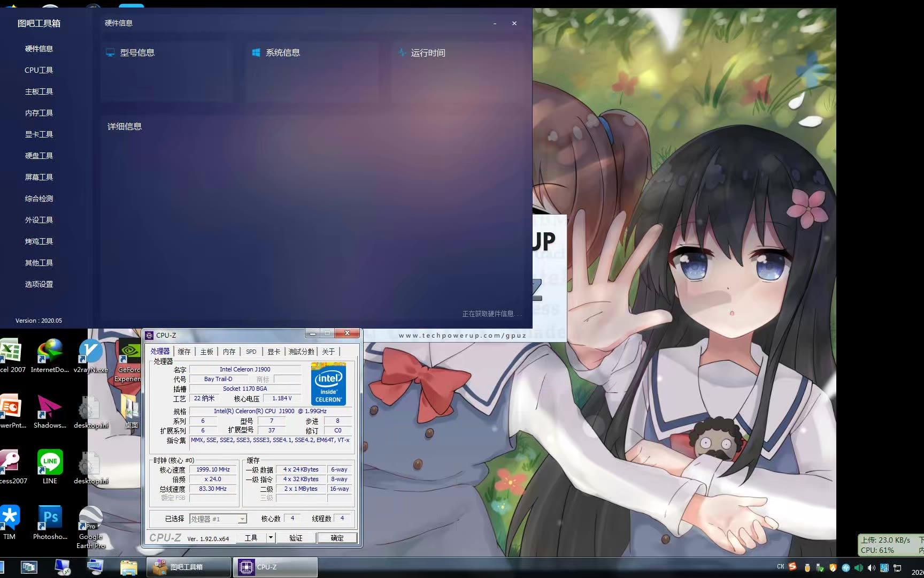This screenshot has height=578, width=924.
Task: Open GeForce Experience desktop shortcut
Action: (x=128, y=360)
